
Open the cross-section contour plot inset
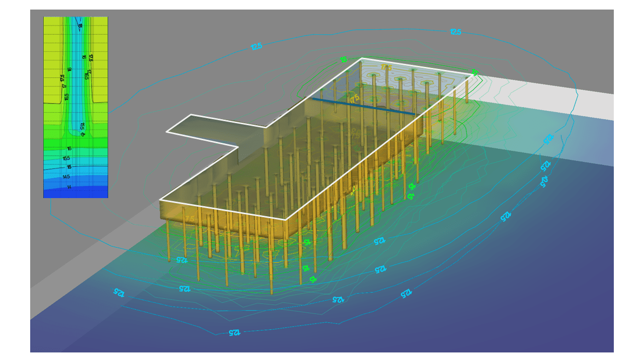click(x=75, y=107)
